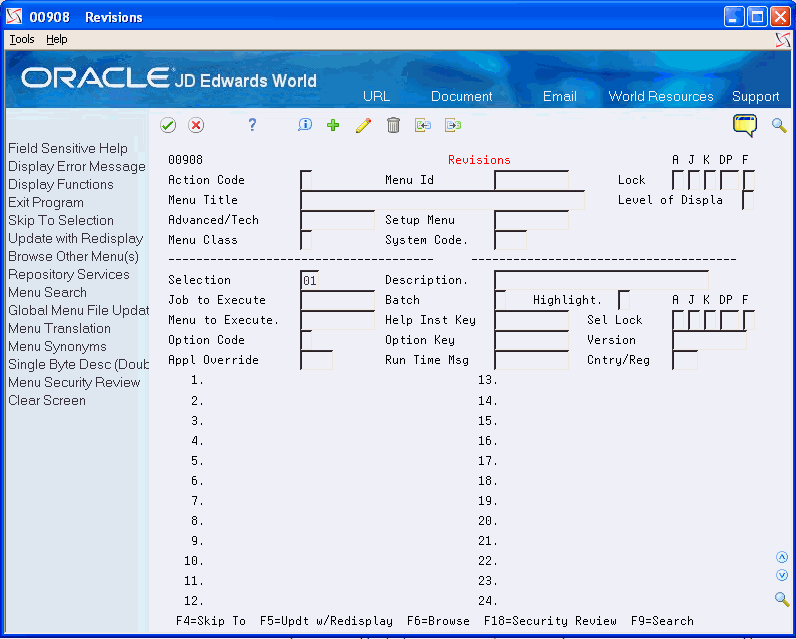This screenshot has height=639, width=796.
Task: Select Browse Other Menu(s) in sidebar
Action: [x=74, y=256]
